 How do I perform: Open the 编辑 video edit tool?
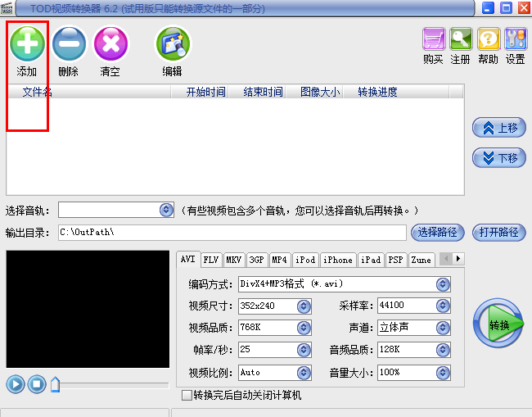coord(173,43)
